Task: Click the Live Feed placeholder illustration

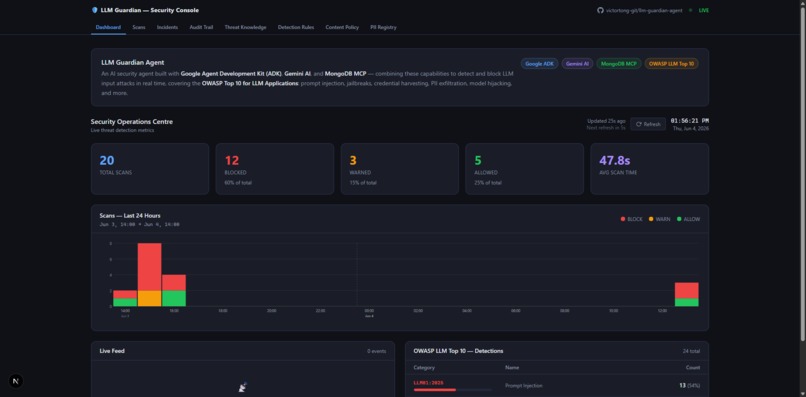Action: [x=243, y=387]
